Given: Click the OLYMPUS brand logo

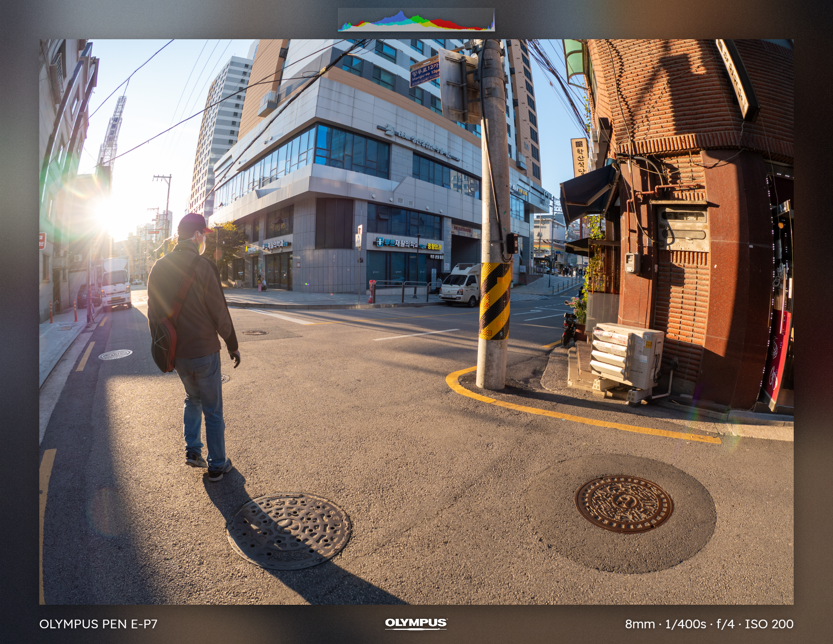Looking at the screenshot, I should 416,624.
